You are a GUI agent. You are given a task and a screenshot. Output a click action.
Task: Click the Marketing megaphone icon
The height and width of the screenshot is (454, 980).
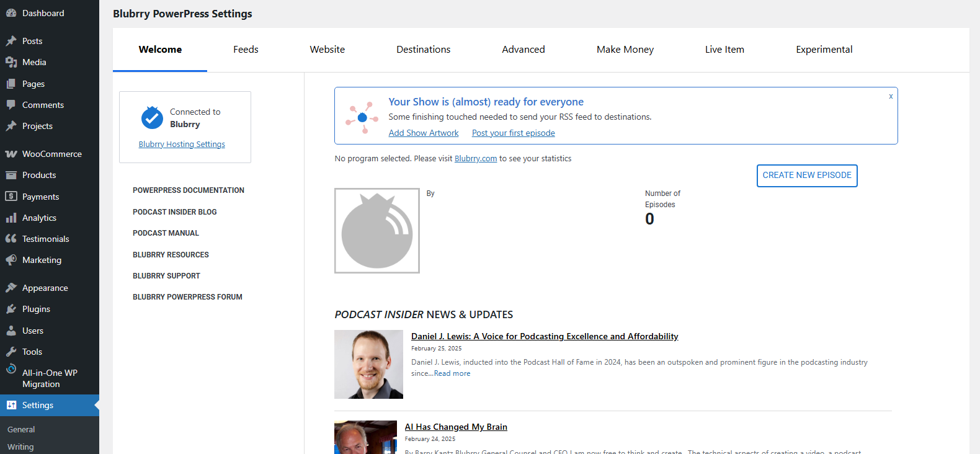pyautogui.click(x=11, y=260)
